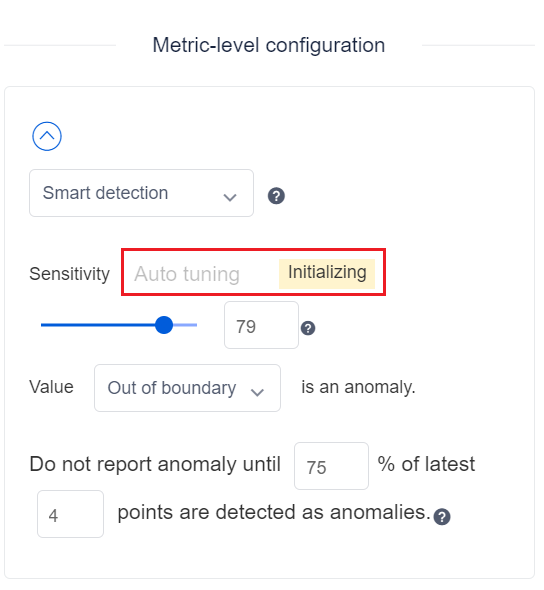Image resolution: width=544 pixels, height=590 pixels.
Task: Show help icon after 'detected as anomalies'
Action: click(442, 517)
